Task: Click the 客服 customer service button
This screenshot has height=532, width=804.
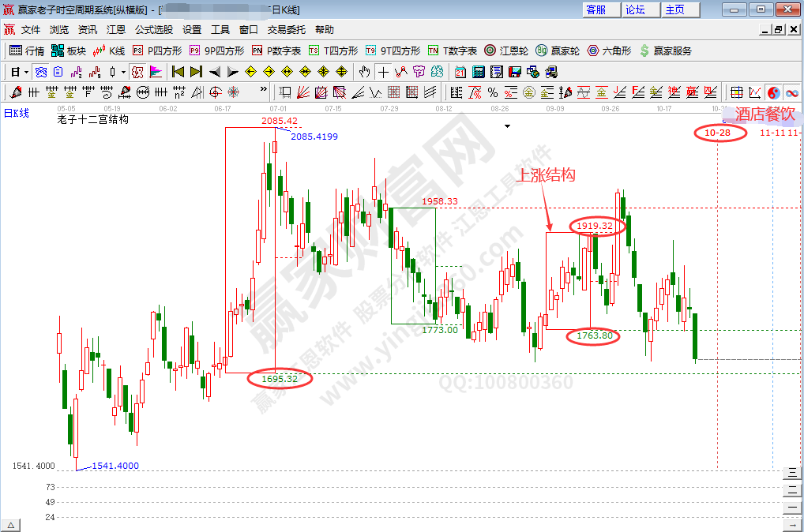Action: [596, 9]
